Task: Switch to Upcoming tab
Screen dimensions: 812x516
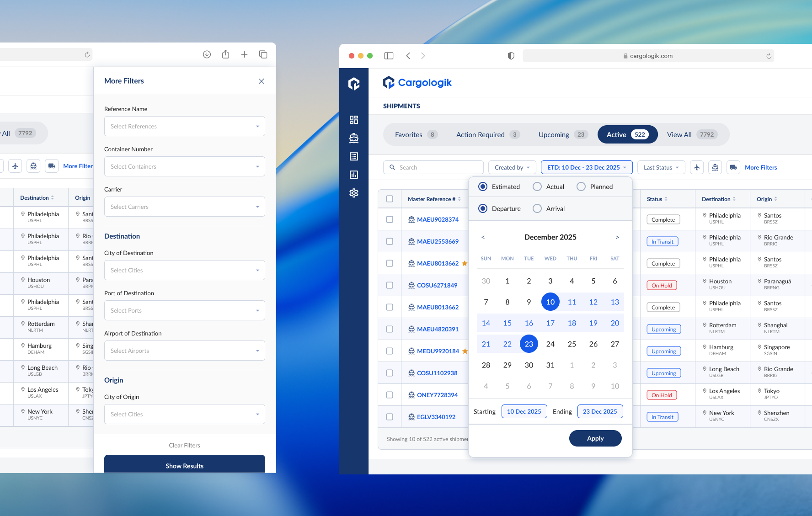Action: [563, 134]
